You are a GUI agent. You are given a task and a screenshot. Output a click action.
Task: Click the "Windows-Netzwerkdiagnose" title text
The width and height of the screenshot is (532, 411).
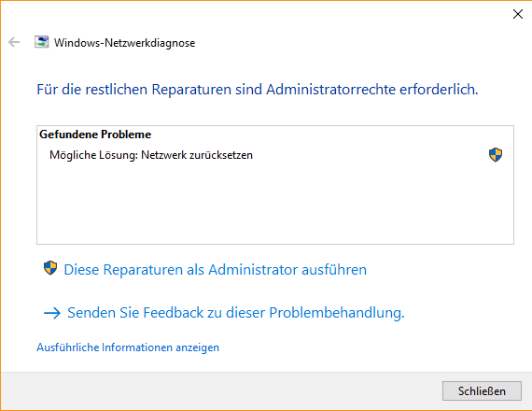[124, 43]
